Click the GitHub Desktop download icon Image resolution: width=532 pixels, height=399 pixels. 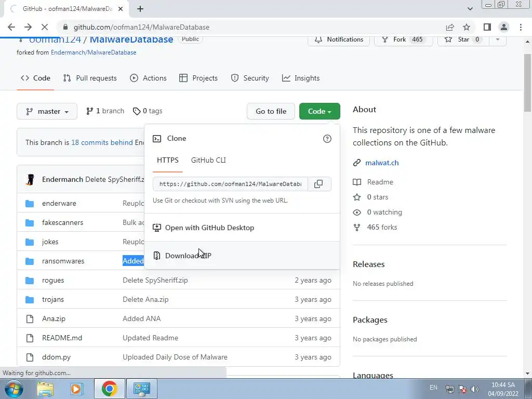coord(157,228)
